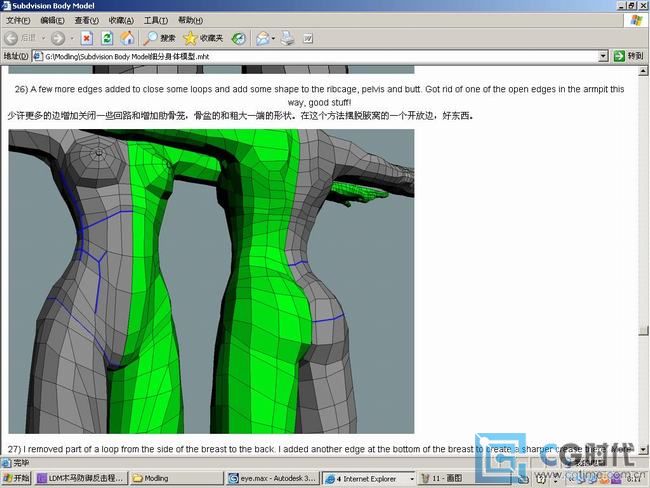Click the vertical scrollbar thumb
The width and height of the screenshot is (650, 488).
643,330
